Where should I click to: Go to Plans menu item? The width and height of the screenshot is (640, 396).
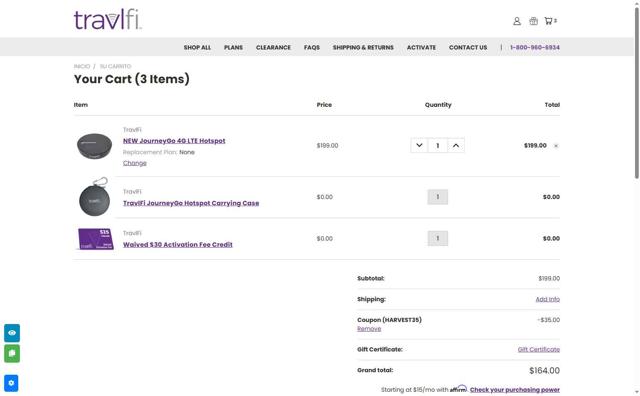[233, 47]
